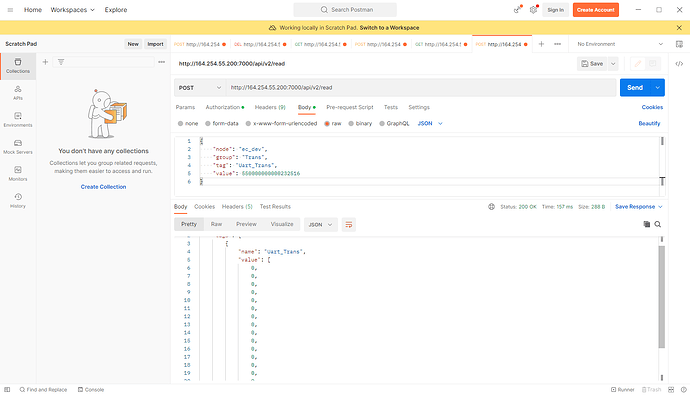Open the response JSON format dropdown
The image size is (690, 395).
(320, 225)
